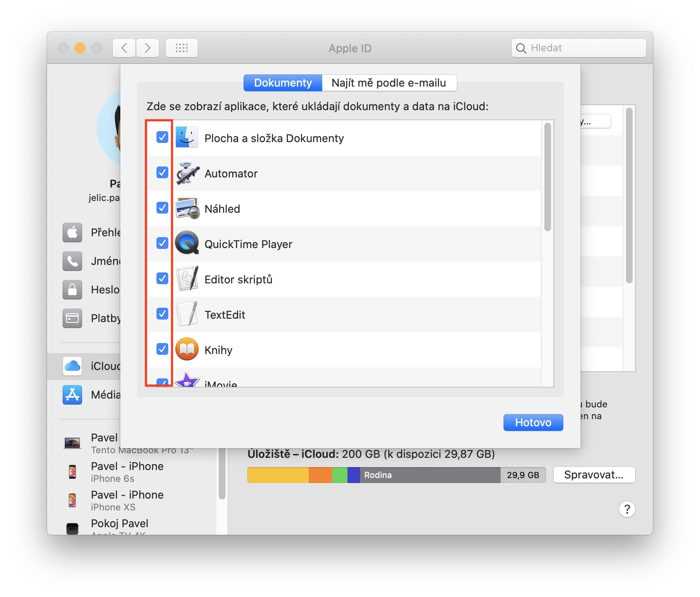Switch to Najít mě podle e-mailu tab

[x=389, y=83]
